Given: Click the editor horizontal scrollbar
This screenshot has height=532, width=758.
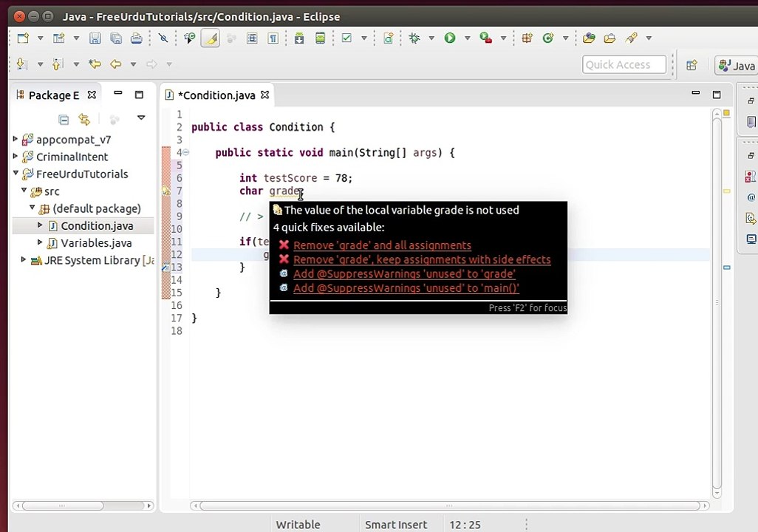Looking at the screenshot, I should [x=450, y=506].
